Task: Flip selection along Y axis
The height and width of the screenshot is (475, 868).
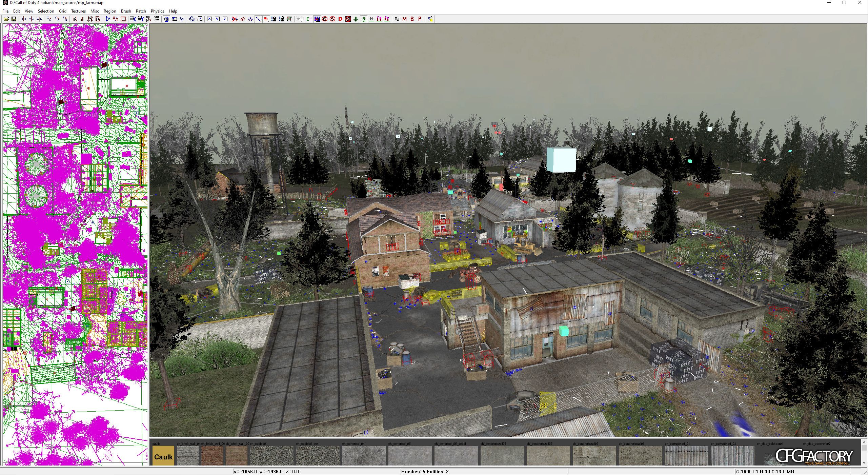Action: click(x=32, y=19)
